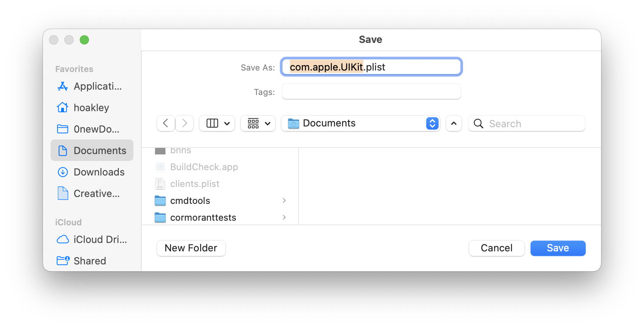Select the Shared folder in the sidebar
The image size is (644, 328).
pyautogui.click(x=90, y=261)
